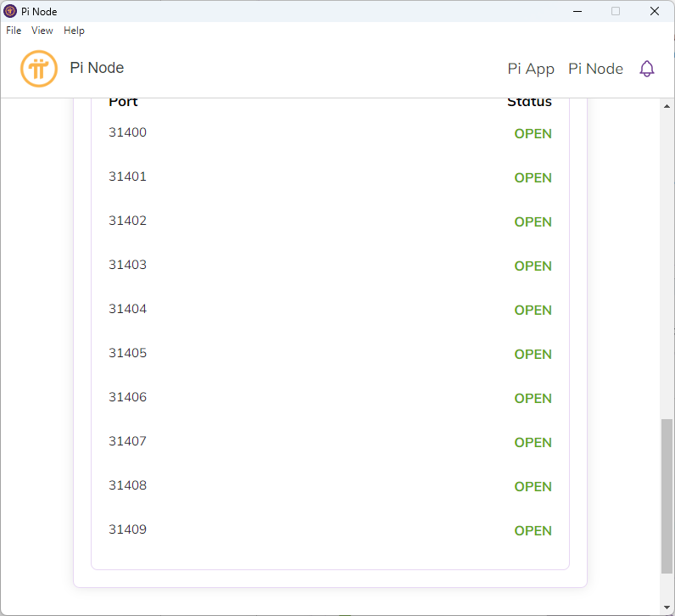Click the scrollbar down arrow
675x616 pixels.
tap(667, 608)
